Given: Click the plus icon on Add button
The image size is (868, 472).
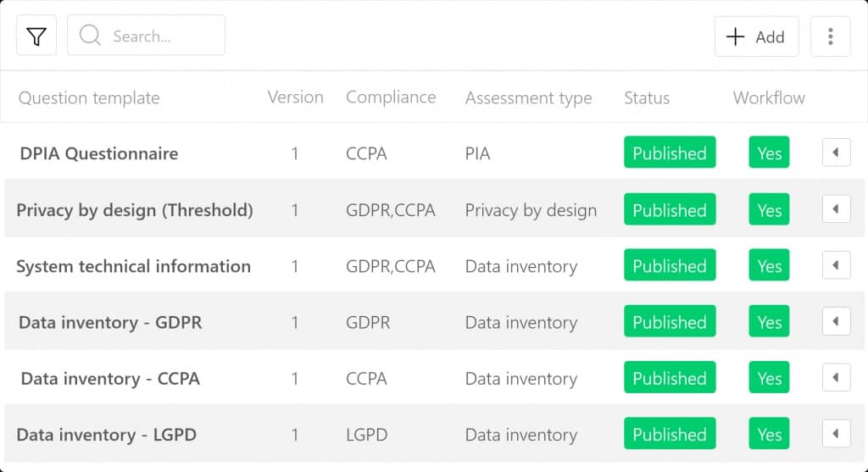Looking at the screenshot, I should (x=735, y=36).
